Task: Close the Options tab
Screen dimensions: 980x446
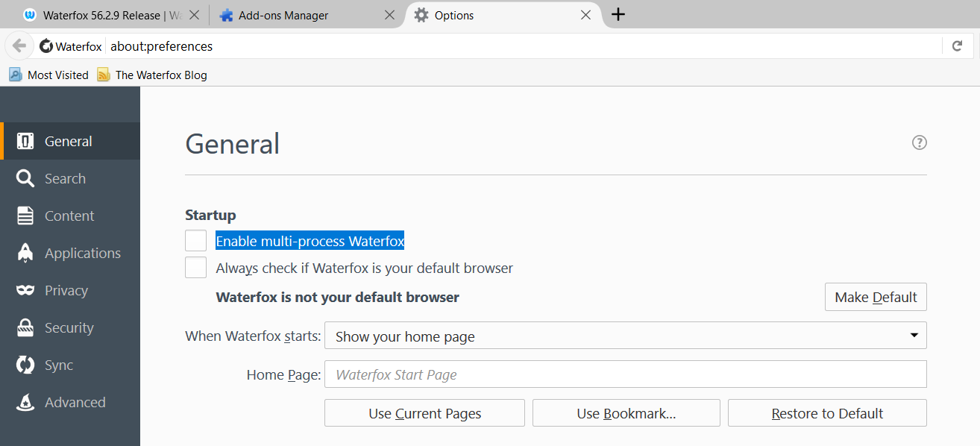Action: click(x=585, y=15)
